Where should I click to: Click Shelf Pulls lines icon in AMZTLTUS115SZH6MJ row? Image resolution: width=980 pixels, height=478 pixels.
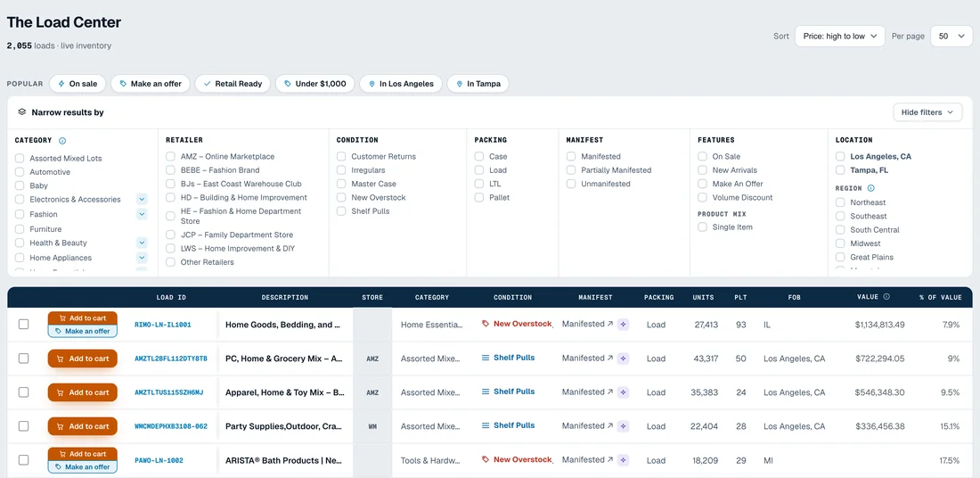coord(486,391)
